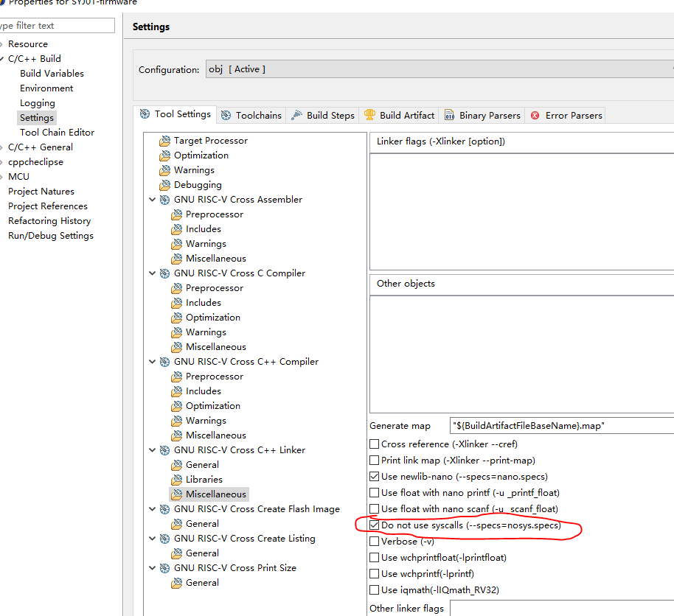Collapse Create Flash Image node
The width and height of the screenshot is (674, 616).
tap(152, 509)
